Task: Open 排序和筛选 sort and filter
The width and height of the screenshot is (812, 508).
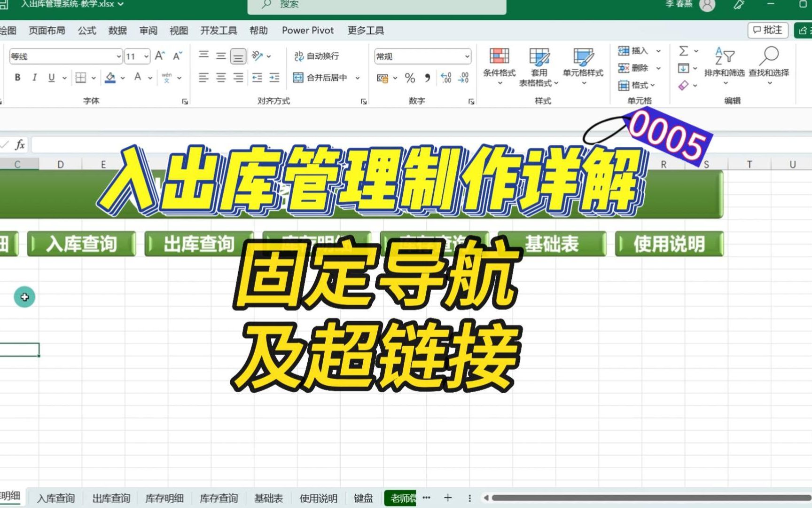Action: [724, 65]
